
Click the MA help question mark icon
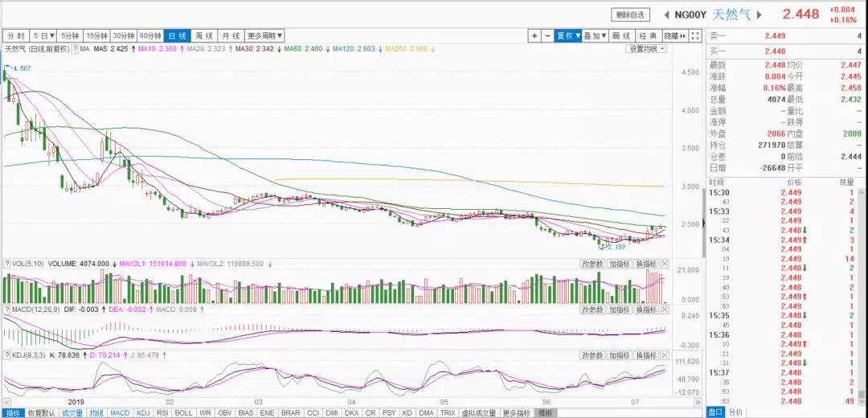(74, 49)
